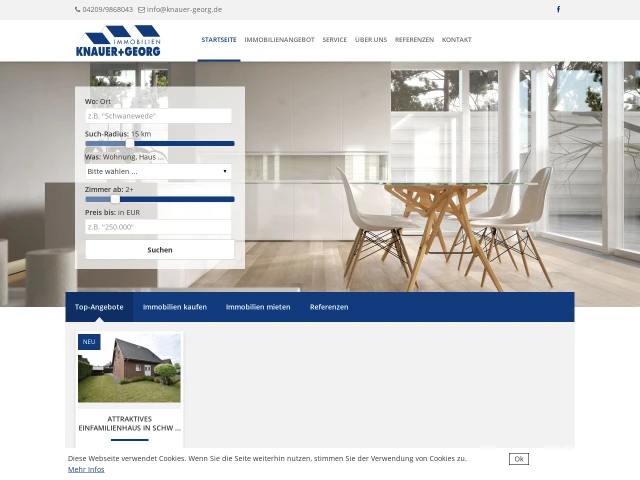Navigate to Referenzen in top menu
The height and width of the screenshot is (480, 640).
coord(414,40)
